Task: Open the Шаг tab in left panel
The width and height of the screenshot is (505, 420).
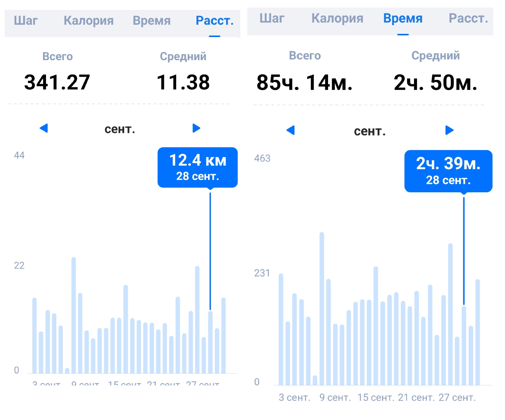Action: [26, 20]
